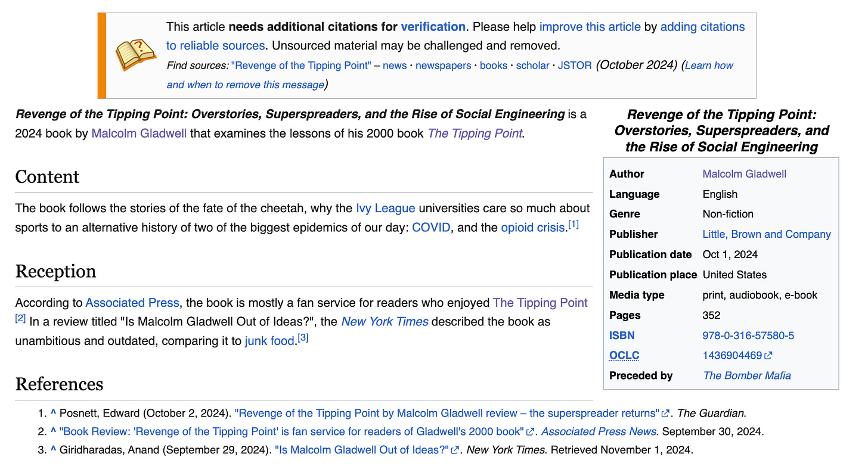Click external link icon after "Out of Ideas?" reference
This screenshot has width=868, height=466.
coord(455,451)
